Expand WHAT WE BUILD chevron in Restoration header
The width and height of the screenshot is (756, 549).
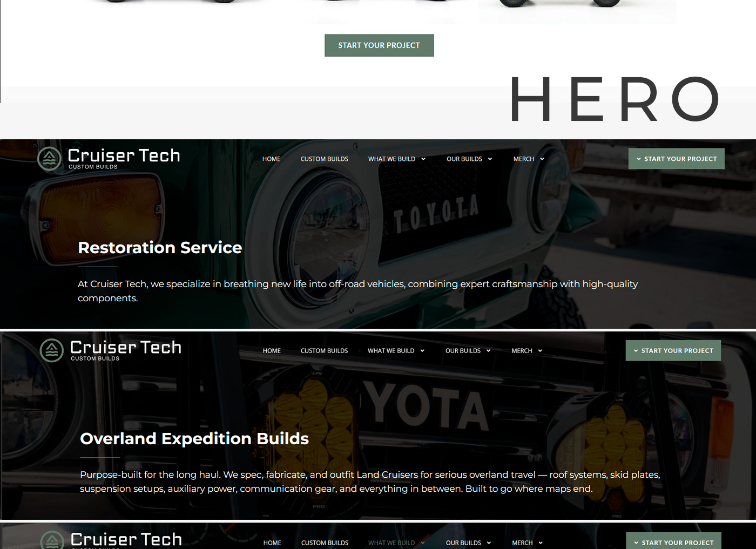pyautogui.click(x=423, y=159)
